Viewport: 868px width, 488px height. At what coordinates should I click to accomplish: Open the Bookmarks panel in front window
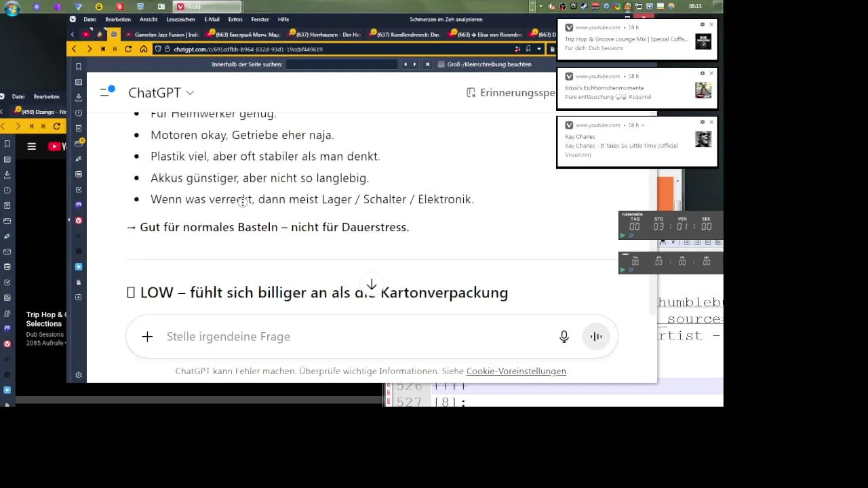[79, 66]
